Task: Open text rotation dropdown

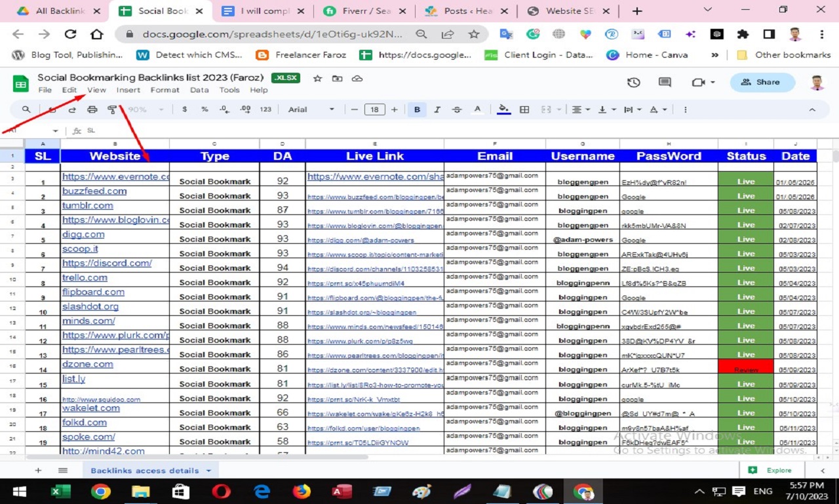Action: pos(657,109)
